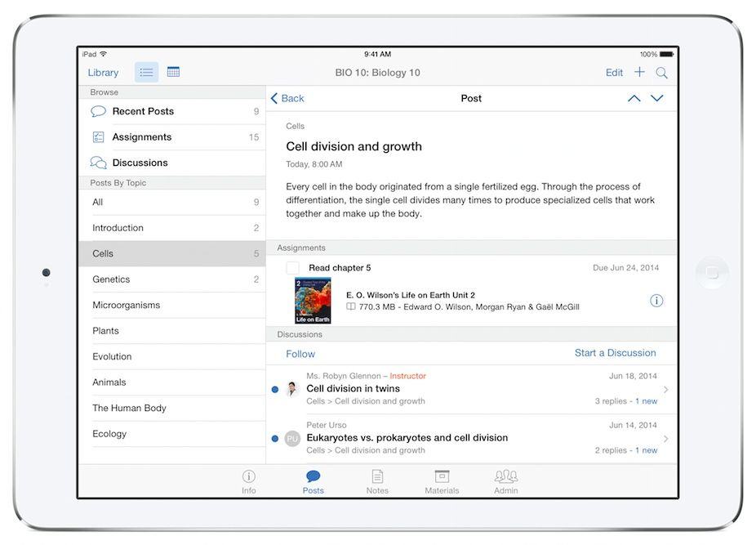Switch to calendar view icon
Viewport: 756px width, 545px height.
pyautogui.click(x=173, y=72)
